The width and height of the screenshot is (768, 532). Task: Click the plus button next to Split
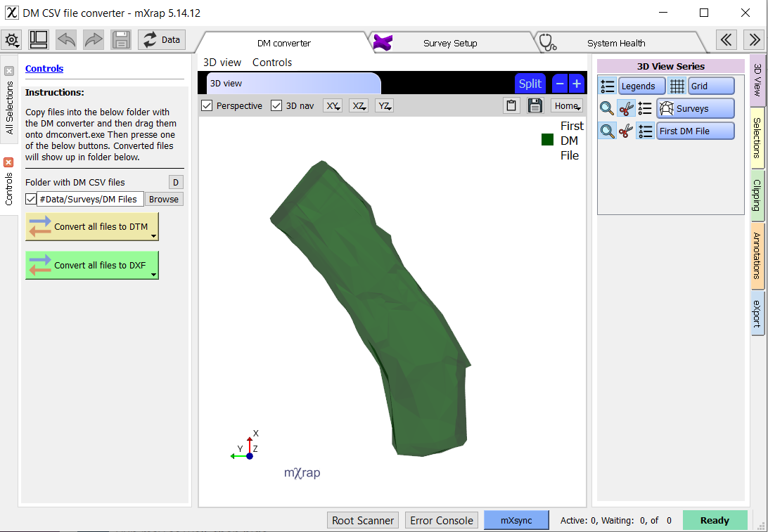(x=577, y=84)
